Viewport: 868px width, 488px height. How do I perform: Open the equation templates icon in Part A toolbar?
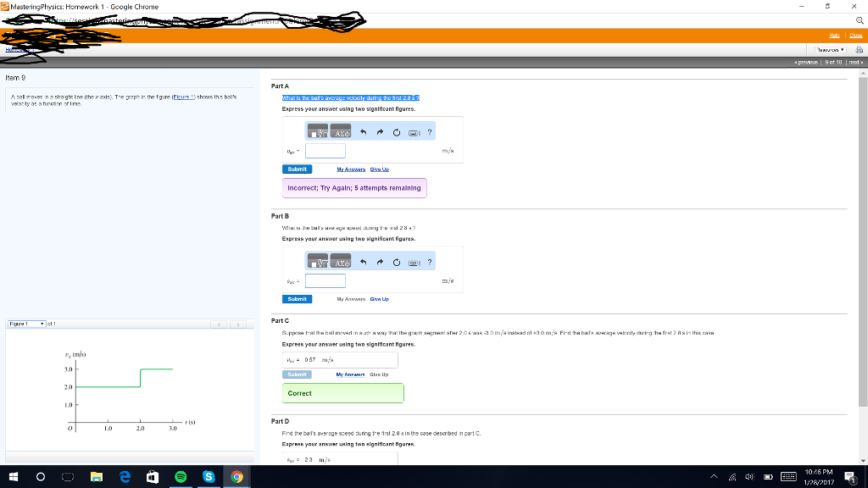point(318,131)
